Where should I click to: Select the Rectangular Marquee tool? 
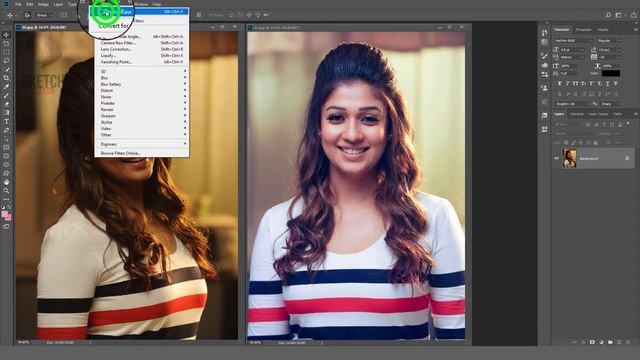[6, 52]
